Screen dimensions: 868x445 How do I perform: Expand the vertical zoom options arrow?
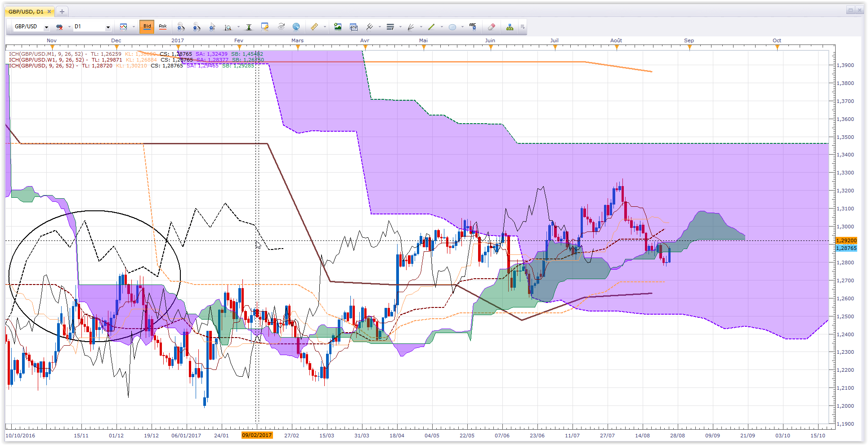coord(238,27)
